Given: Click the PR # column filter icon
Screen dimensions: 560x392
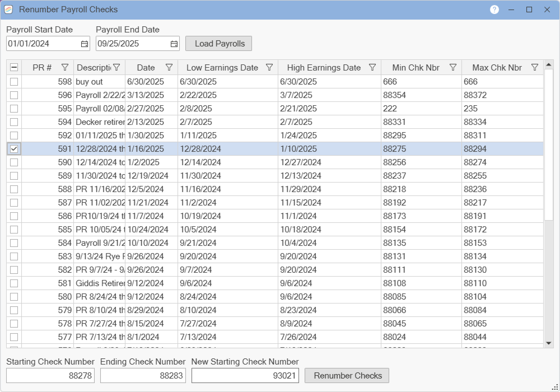Looking at the screenshot, I should click(x=65, y=67).
